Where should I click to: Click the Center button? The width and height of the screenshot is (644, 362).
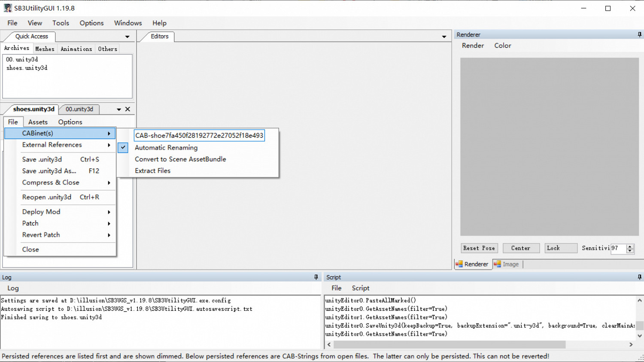click(x=521, y=248)
